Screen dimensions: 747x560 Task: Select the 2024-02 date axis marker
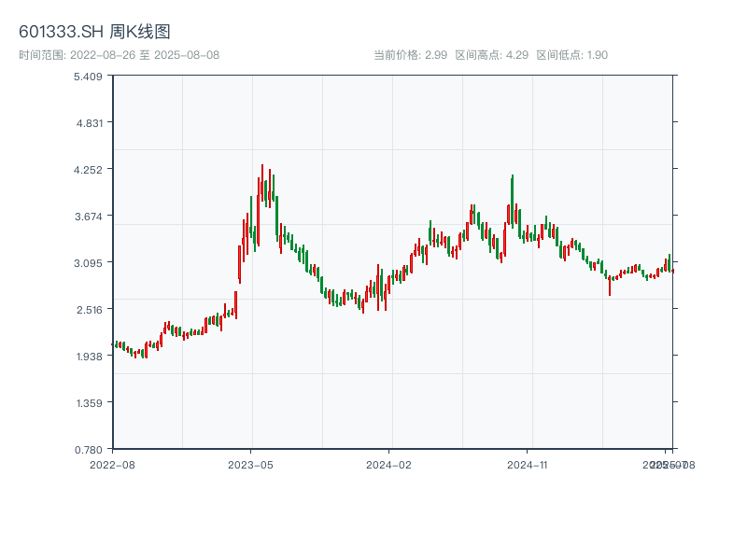click(x=388, y=464)
